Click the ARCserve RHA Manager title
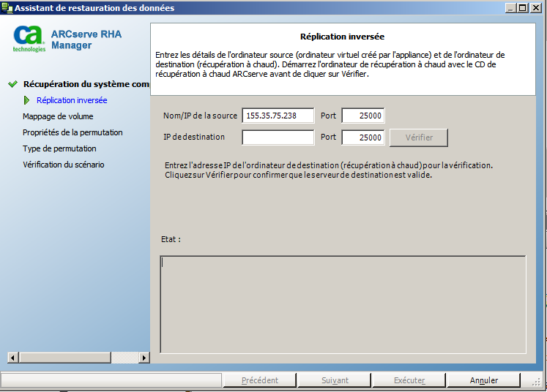The height and width of the screenshot is (392, 547). (86, 39)
